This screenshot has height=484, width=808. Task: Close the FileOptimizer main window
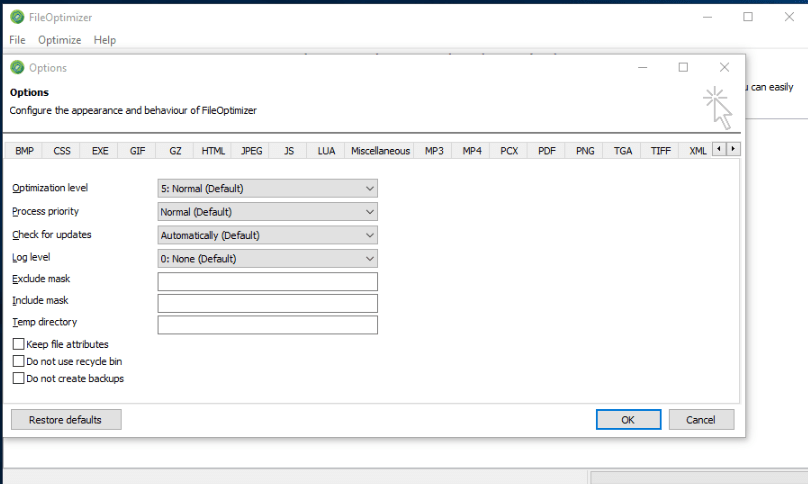tap(789, 17)
